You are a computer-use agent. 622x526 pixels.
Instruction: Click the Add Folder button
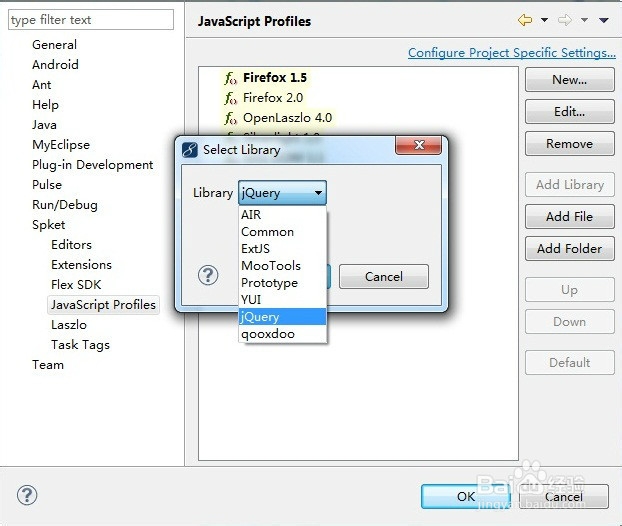click(x=570, y=249)
